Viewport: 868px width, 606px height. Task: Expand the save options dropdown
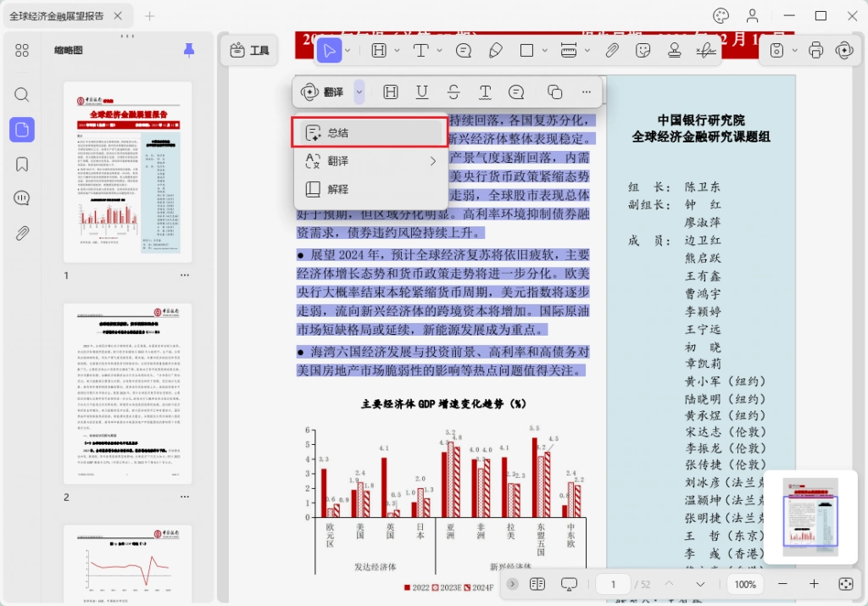794,51
